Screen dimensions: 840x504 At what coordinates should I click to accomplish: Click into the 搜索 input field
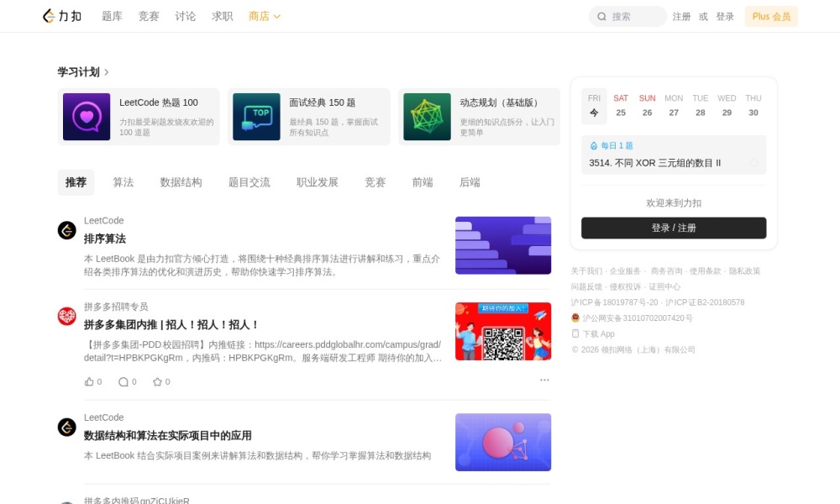coord(627,17)
